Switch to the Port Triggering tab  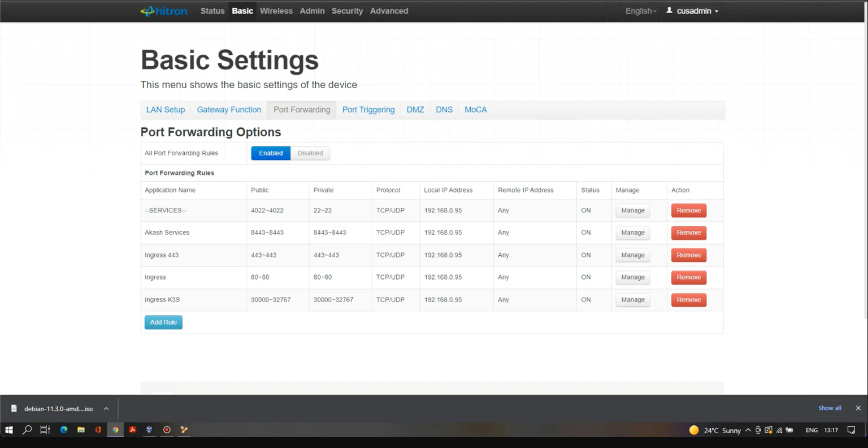point(368,110)
